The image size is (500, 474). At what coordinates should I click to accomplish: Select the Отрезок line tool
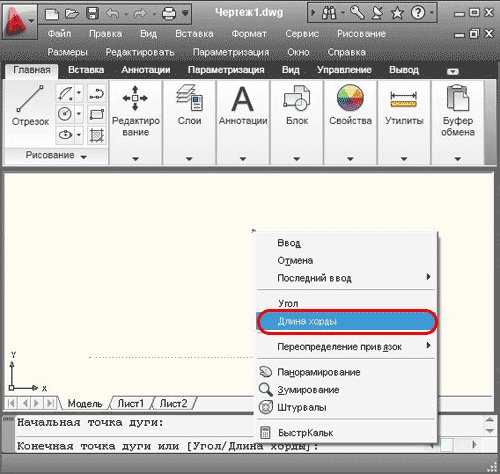tap(30, 106)
